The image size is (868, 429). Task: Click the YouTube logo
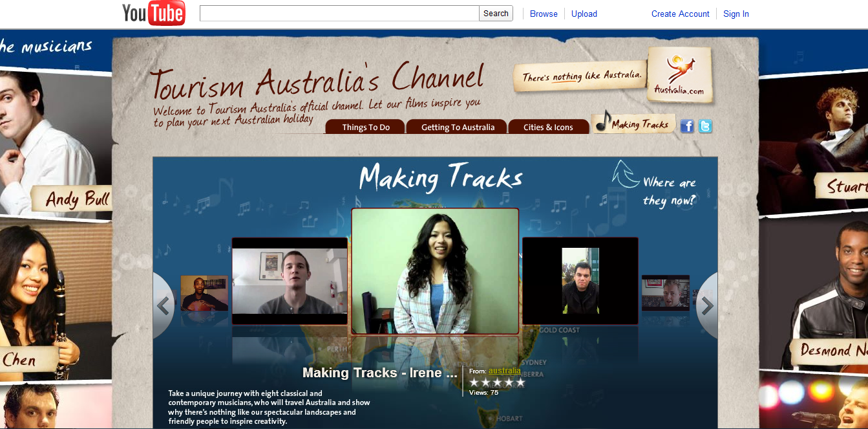pos(154,13)
